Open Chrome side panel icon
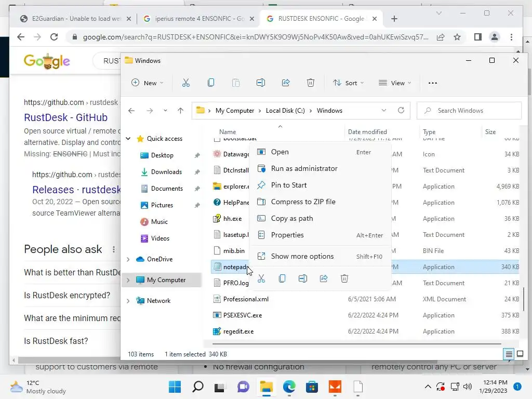 [x=478, y=37]
